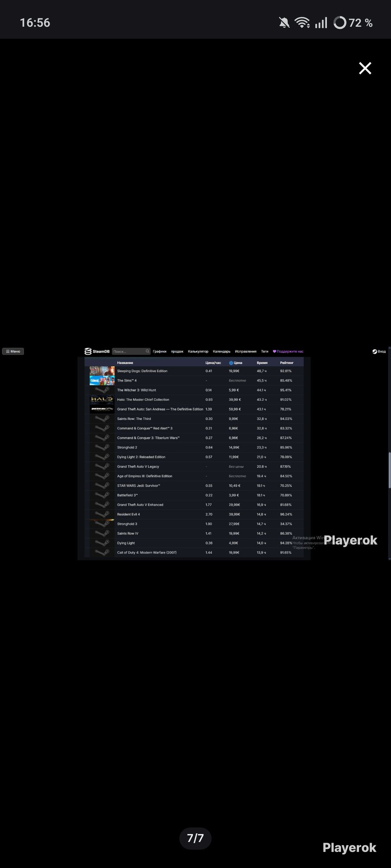Open Call of Duty 4: Modern Warfare title
391x868 pixels.
click(147, 552)
